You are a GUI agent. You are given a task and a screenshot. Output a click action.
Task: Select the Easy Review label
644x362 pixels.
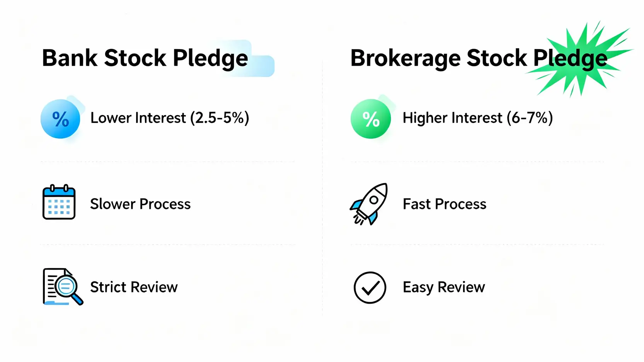click(x=444, y=287)
